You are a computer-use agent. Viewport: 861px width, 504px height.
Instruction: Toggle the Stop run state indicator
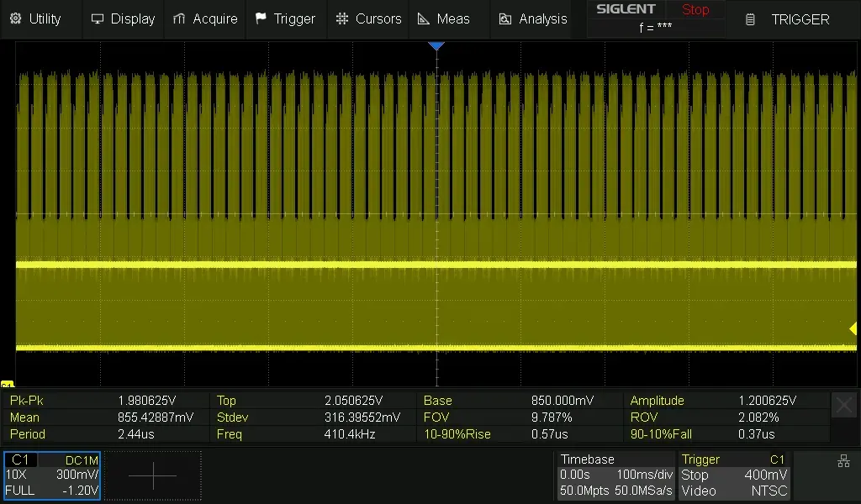click(695, 10)
